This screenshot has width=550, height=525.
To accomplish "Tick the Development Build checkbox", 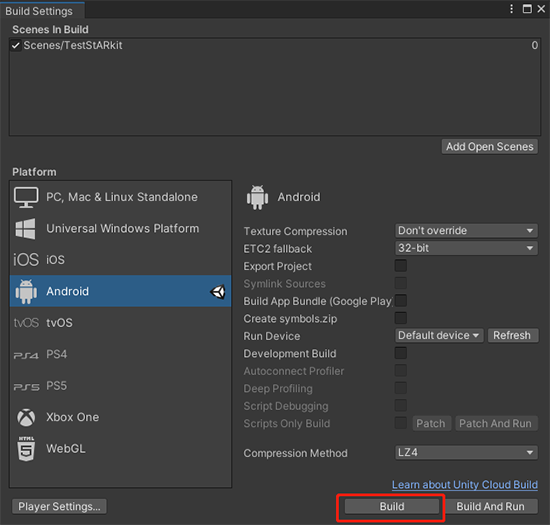I will [x=401, y=353].
